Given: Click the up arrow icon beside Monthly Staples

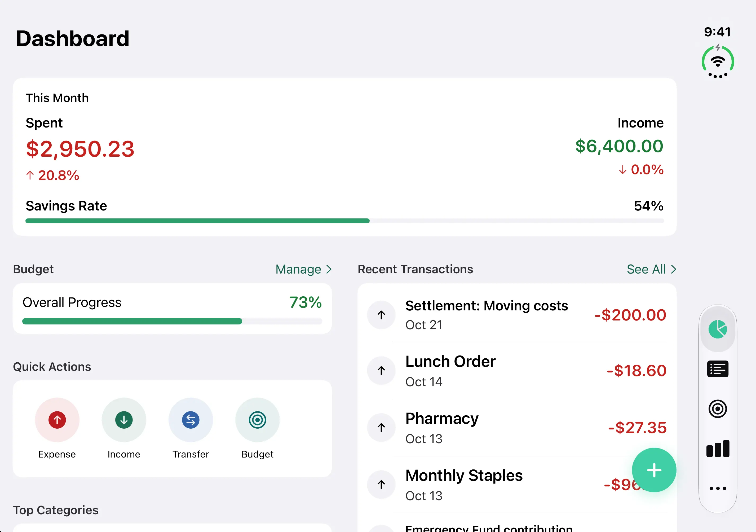Looking at the screenshot, I should [x=381, y=485].
